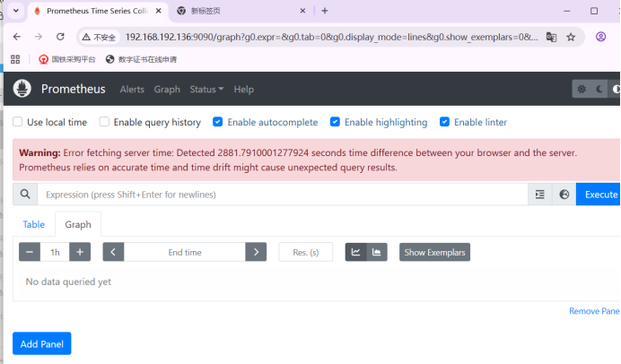Select the line chart display mode
Image resolution: width=621 pixels, height=364 pixels.
tap(355, 252)
